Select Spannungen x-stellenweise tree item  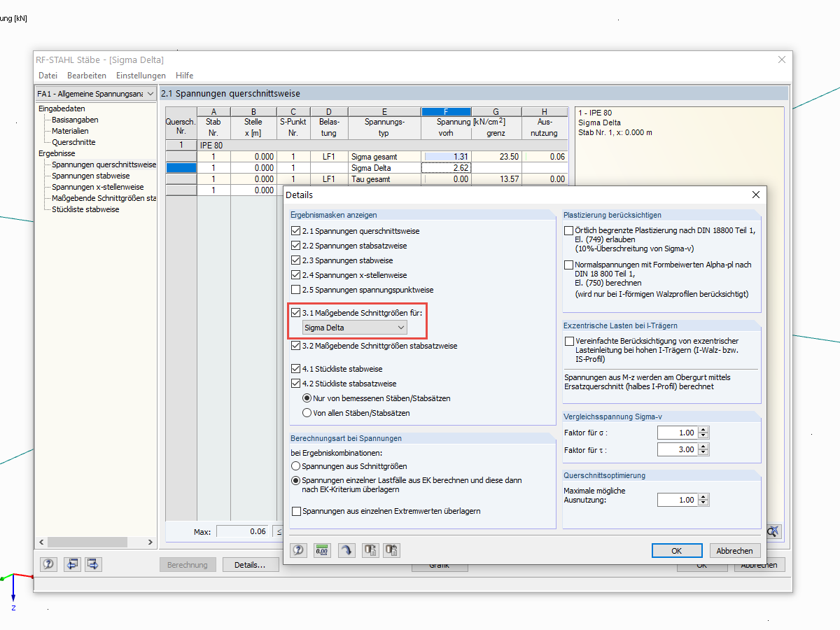point(97,187)
